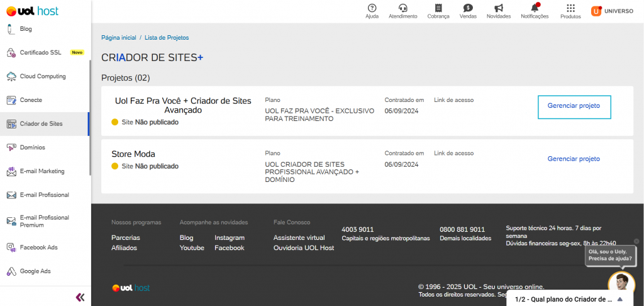Click the Vendas chat icon
Screen dimensions: 644x306
(x=468, y=8)
